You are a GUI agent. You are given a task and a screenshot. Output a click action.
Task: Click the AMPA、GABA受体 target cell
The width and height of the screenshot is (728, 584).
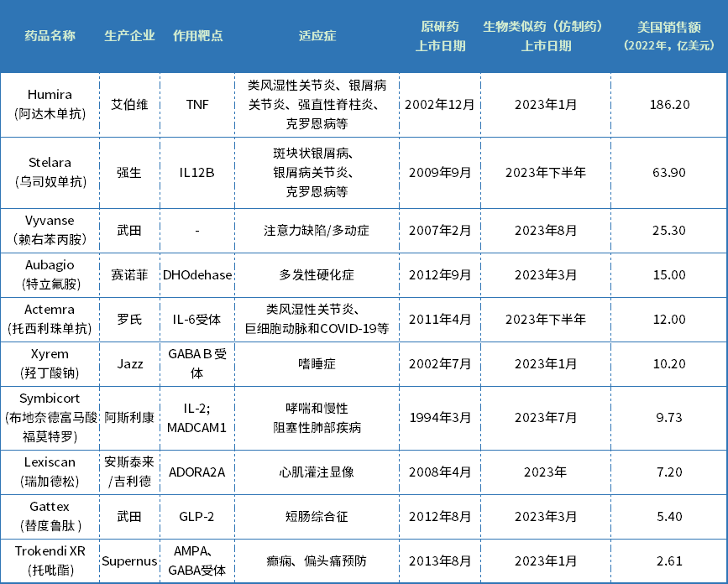(x=196, y=561)
